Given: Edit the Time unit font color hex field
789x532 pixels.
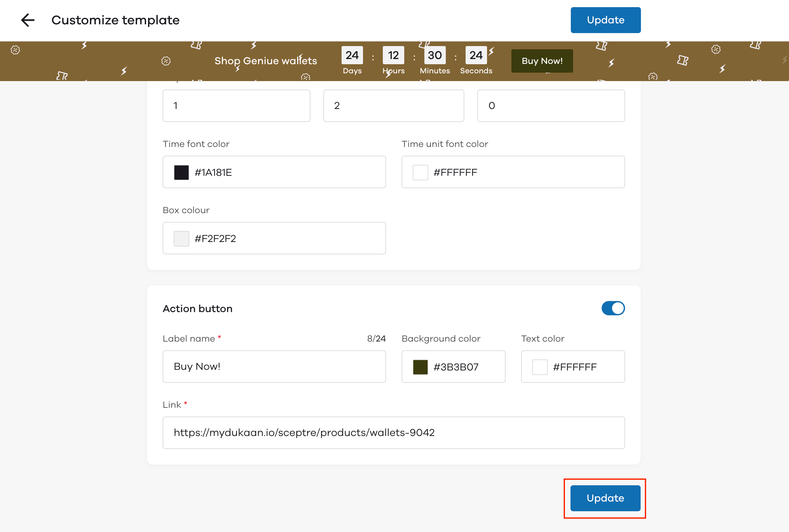Looking at the screenshot, I should (513, 172).
